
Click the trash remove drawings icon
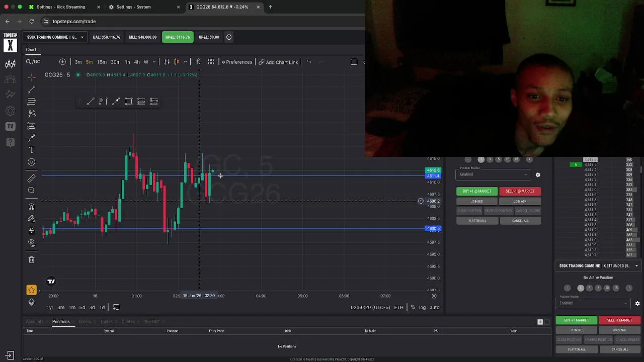[31, 259]
